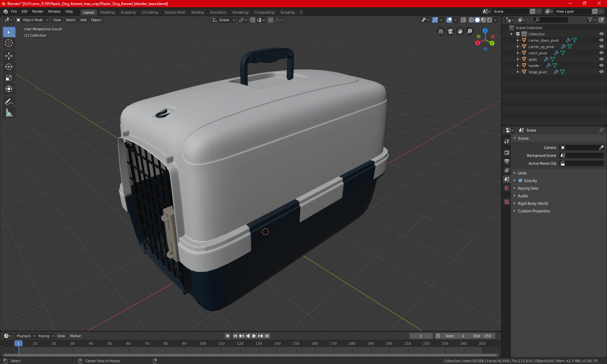
Task: Open the Playback dropdown in timeline
Action: pyautogui.click(x=25, y=336)
